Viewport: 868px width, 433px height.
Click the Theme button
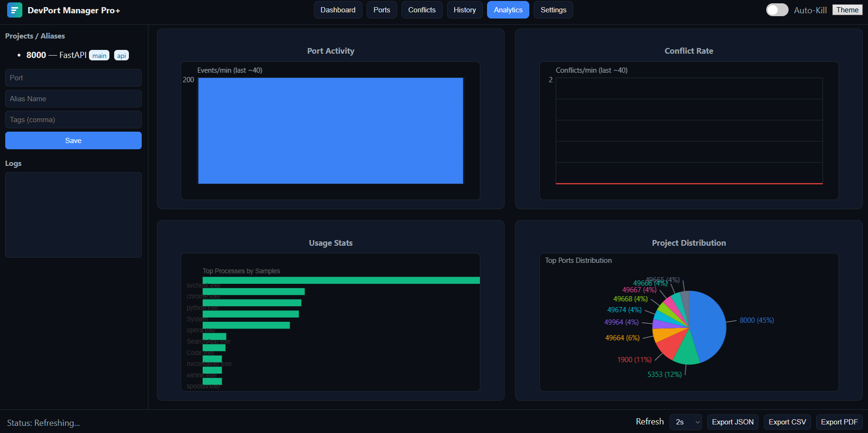click(847, 10)
